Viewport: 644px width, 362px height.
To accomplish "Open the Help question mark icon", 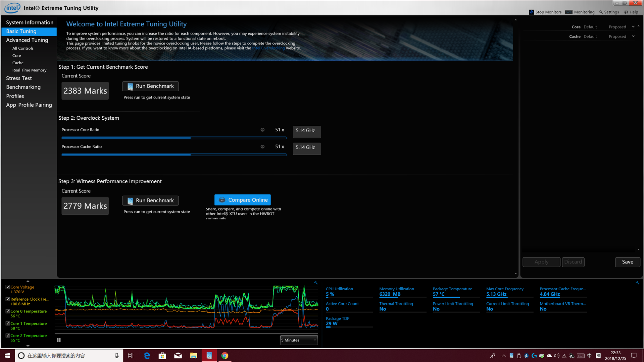I will (626, 12).
